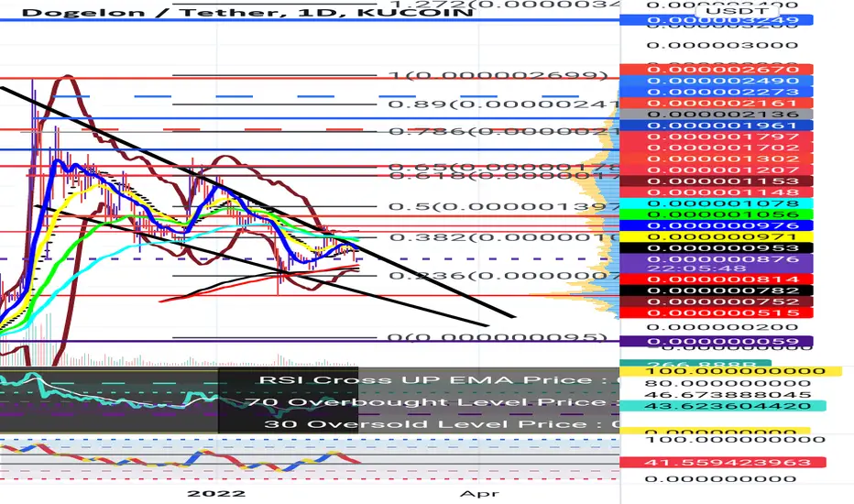Select the red 41.559423963 stochastic label
Screen dimensions: 854x504
(x=723, y=463)
